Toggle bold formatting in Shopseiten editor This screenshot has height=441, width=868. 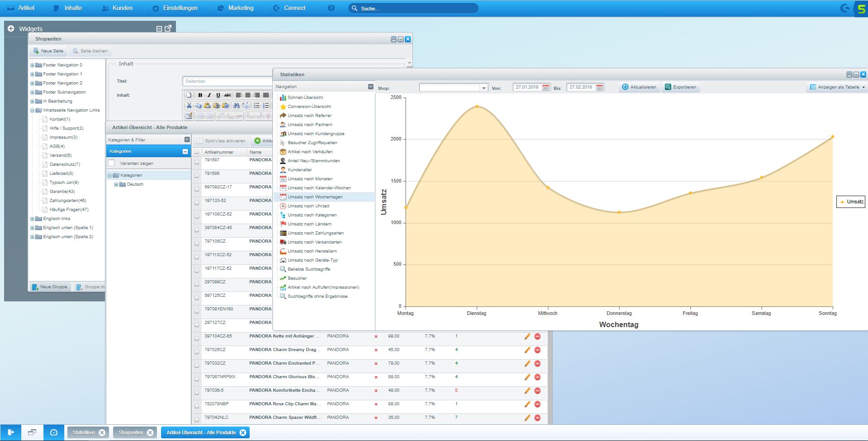(200, 95)
